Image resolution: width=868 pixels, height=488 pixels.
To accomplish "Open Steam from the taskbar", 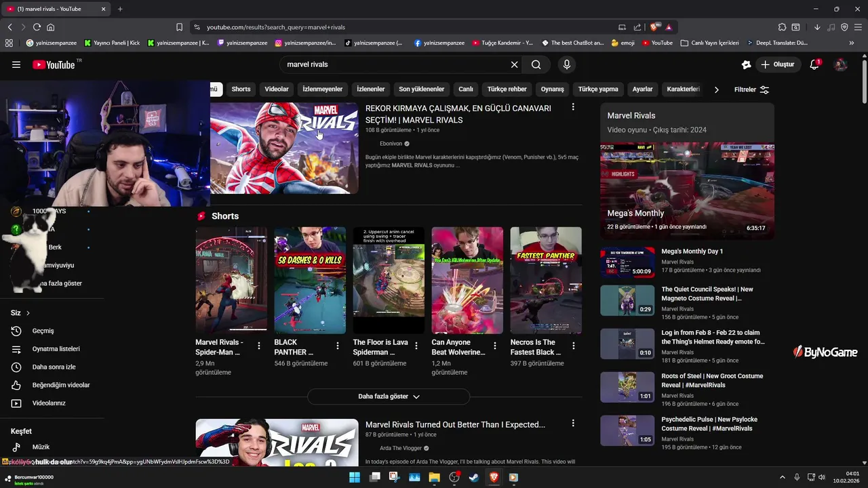I will pos(474,477).
